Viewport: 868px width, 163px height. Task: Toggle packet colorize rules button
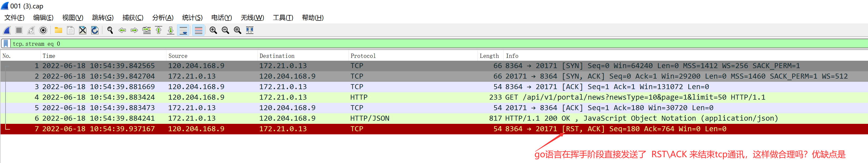point(198,30)
